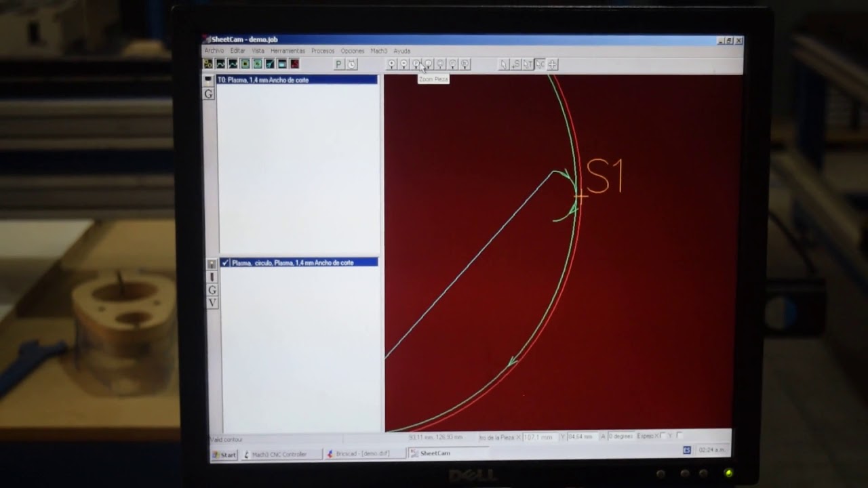868x488 pixels.
Task: Click the zoom out magnifier icon
Action: (x=403, y=64)
